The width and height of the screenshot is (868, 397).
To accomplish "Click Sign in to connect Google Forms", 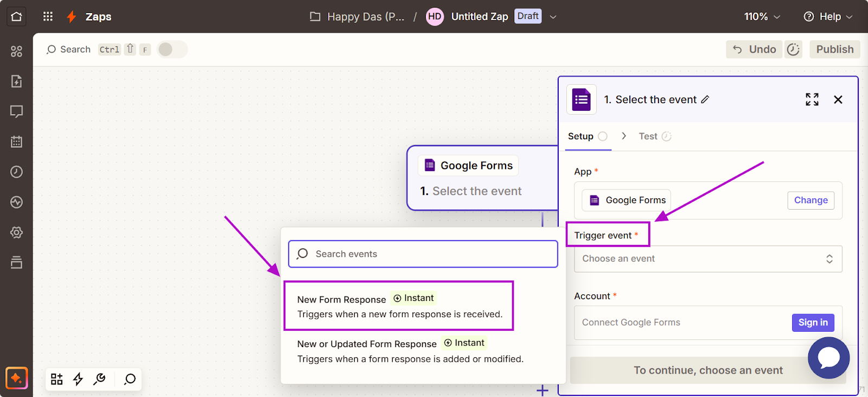I will click(x=813, y=323).
